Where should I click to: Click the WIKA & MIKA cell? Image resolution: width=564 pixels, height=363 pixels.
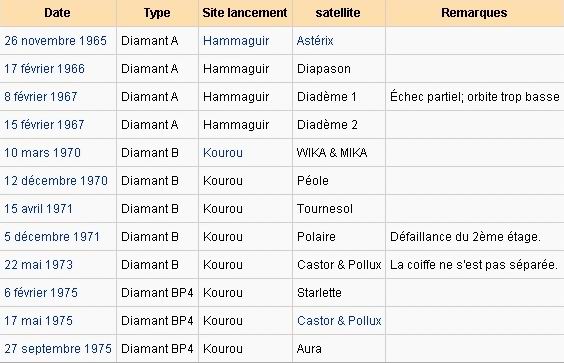(338, 153)
